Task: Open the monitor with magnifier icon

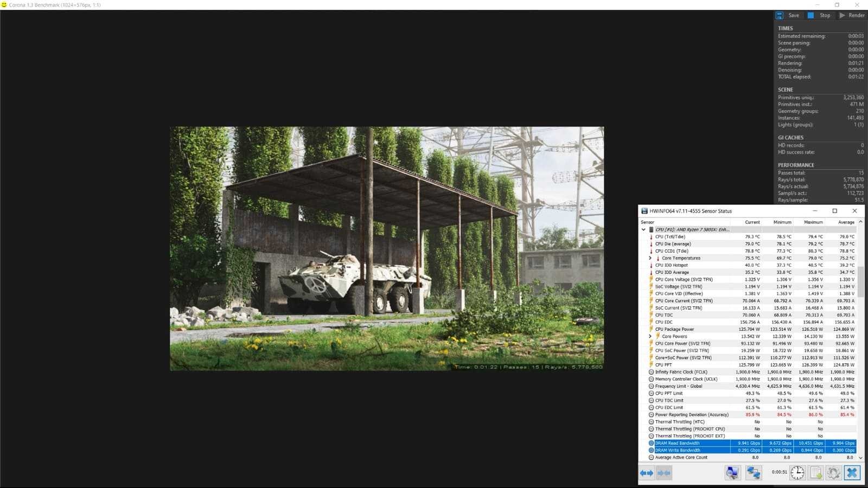Action: tap(732, 473)
